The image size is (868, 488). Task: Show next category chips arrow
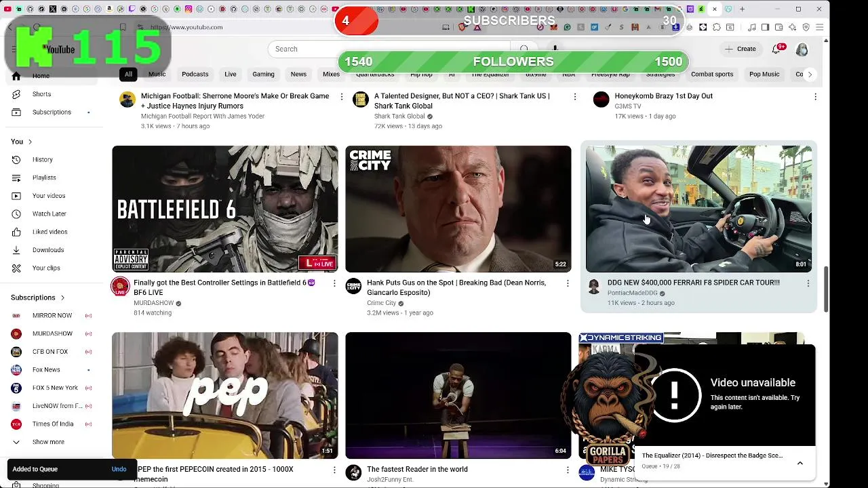click(810, 75)
